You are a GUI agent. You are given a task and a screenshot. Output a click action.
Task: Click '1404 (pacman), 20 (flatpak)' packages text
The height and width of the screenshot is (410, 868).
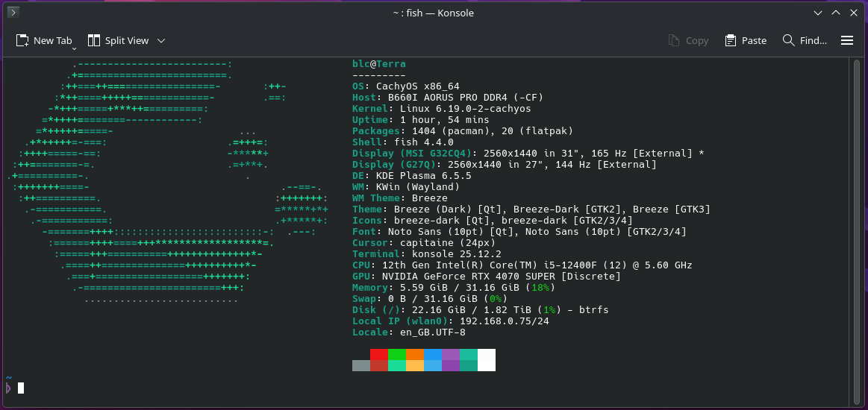click(493, 131)
